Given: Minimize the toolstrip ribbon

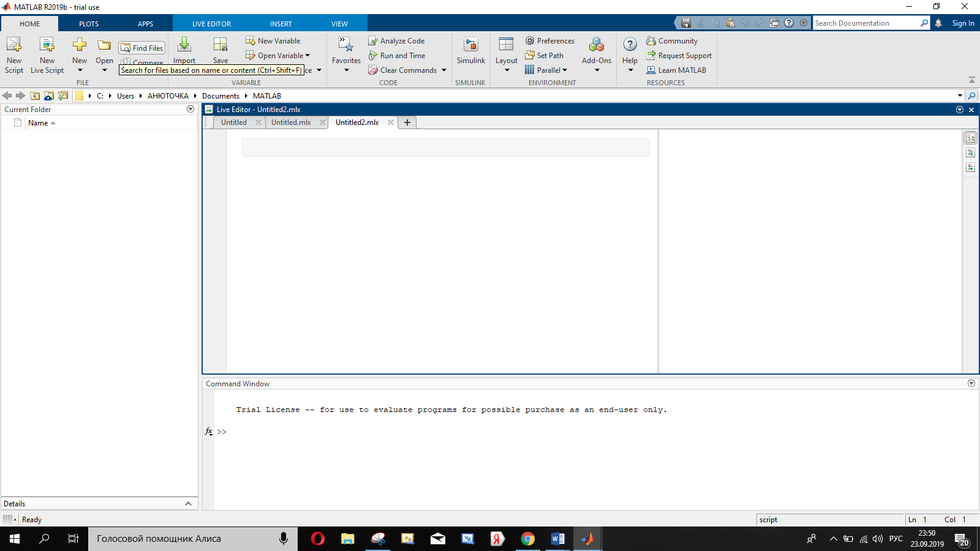Looking at the screenshot, I should click(x=972, y=80).
